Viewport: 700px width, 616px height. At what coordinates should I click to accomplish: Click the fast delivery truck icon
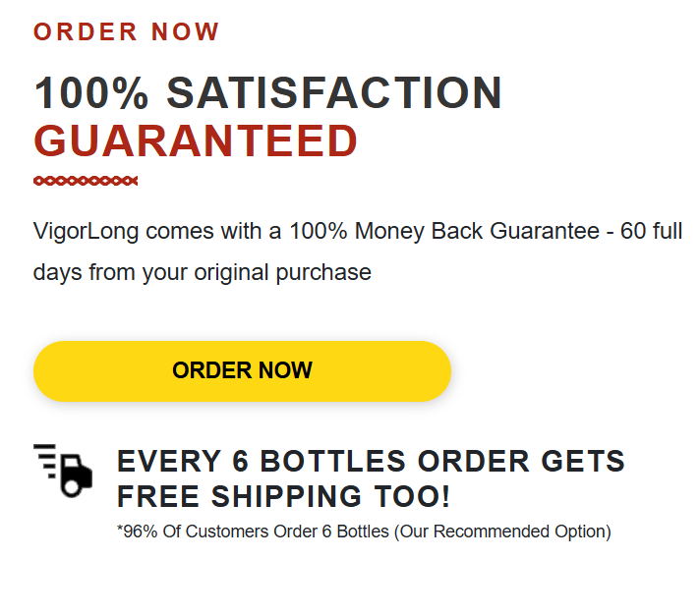point(63,471)
